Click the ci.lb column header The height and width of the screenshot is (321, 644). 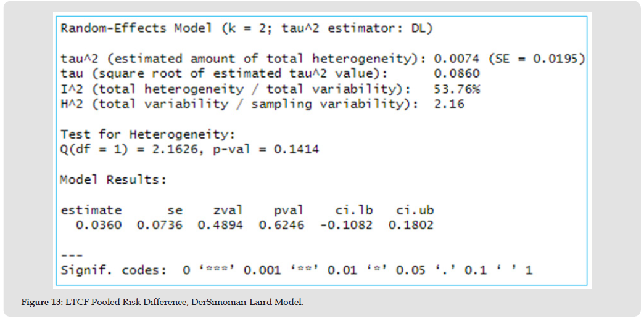(x=350, y=210)
